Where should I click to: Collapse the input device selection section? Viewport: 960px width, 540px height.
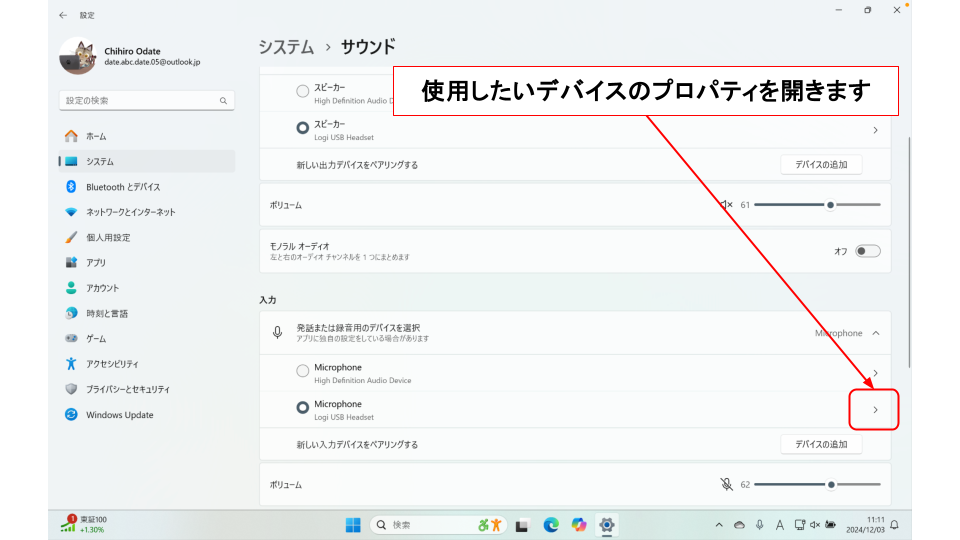coord(876,333)
